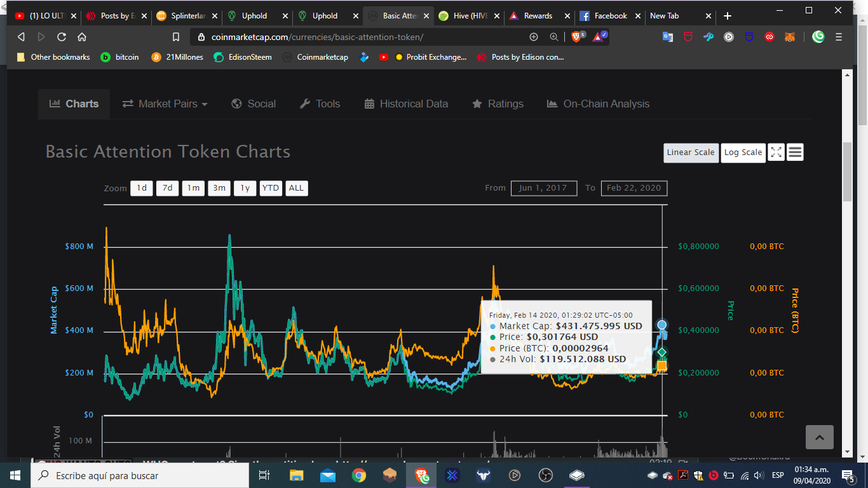Go back to the previous page

coord(21,37)
